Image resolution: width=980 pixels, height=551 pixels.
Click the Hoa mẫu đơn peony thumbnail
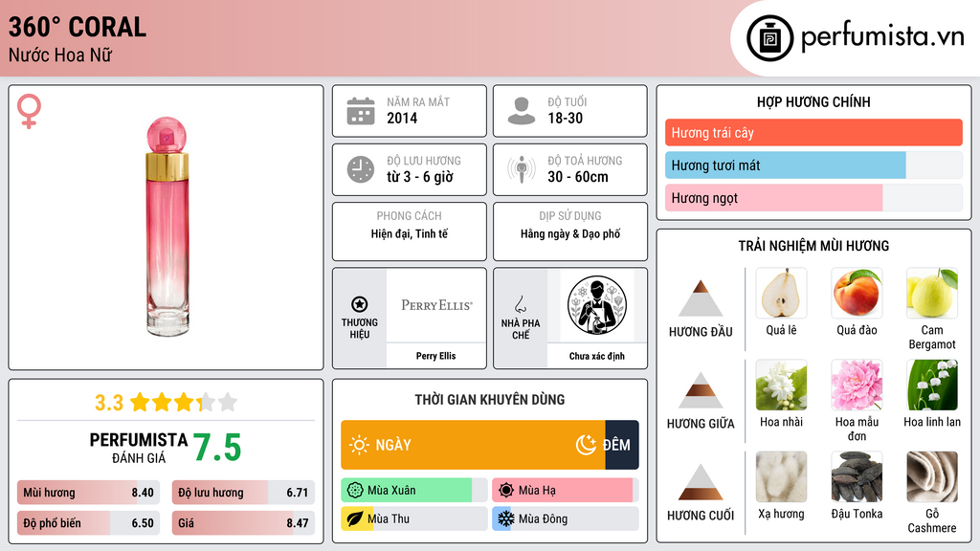857,385
